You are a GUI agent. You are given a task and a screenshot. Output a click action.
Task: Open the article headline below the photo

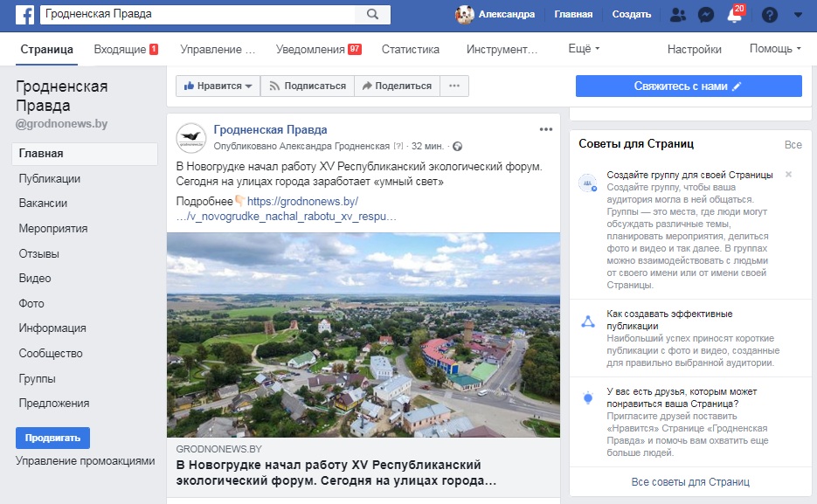click(x=336, y=473)
